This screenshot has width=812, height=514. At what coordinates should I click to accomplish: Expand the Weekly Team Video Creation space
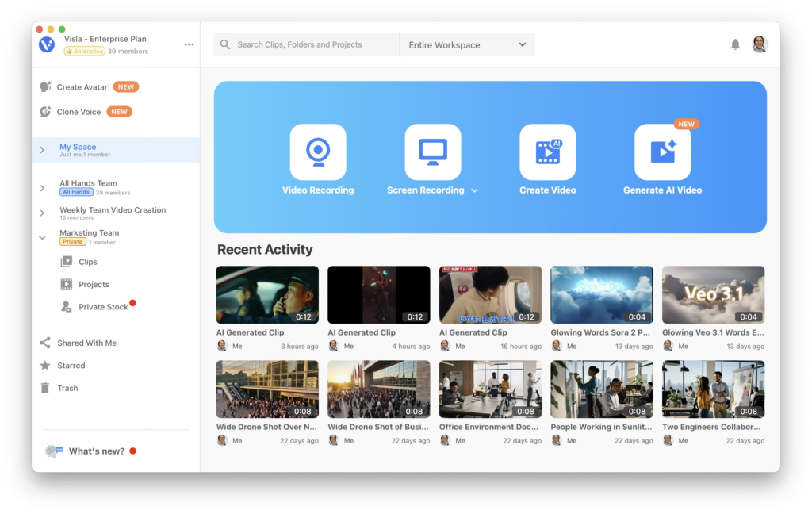tap(42, 213)
